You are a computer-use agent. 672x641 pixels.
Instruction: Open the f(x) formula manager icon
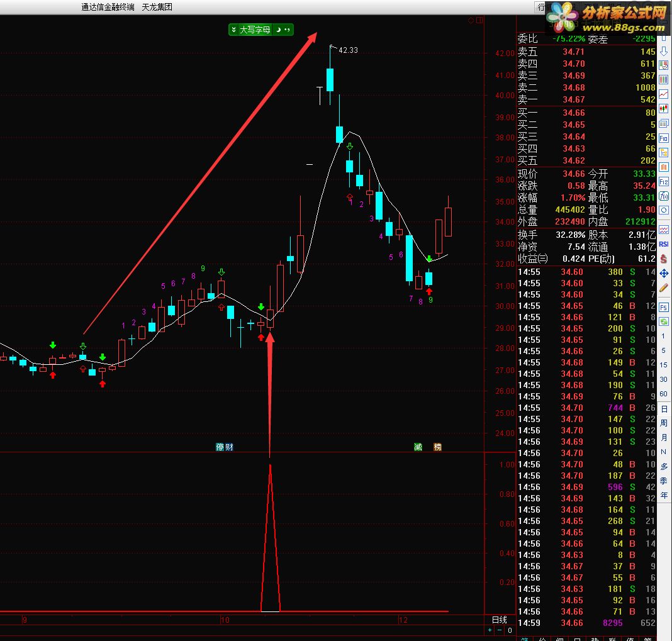(x=663, y=196)
